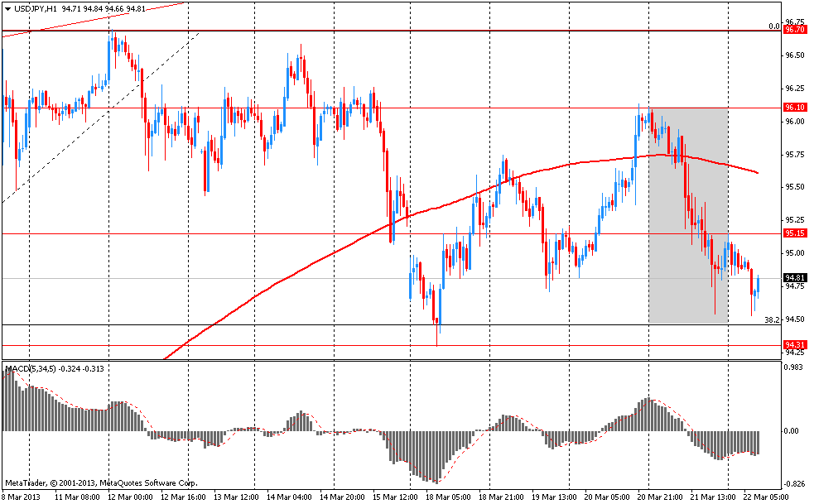814x504 pixels.
Task: Select the red 96.70 price level tag
Action: (x=795, y=30)
